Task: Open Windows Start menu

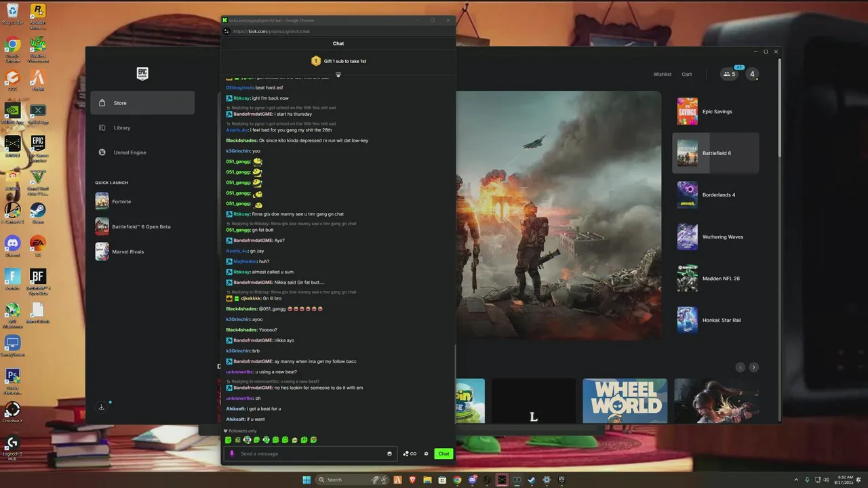Action: (307, 480)
